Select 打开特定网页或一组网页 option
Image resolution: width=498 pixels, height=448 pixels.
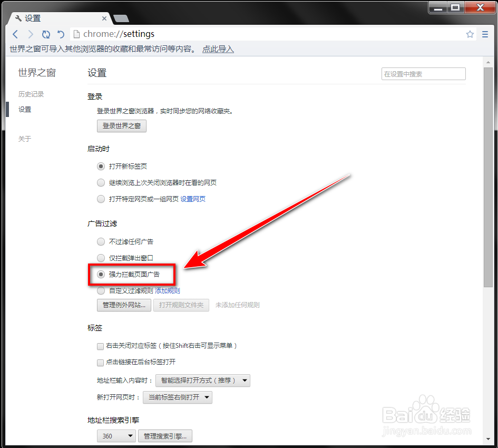101,199
